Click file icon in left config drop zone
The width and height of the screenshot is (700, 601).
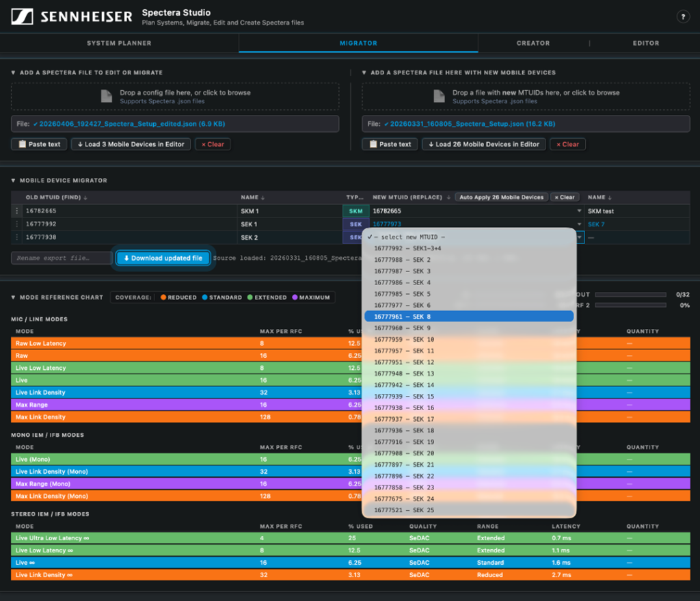106,96
